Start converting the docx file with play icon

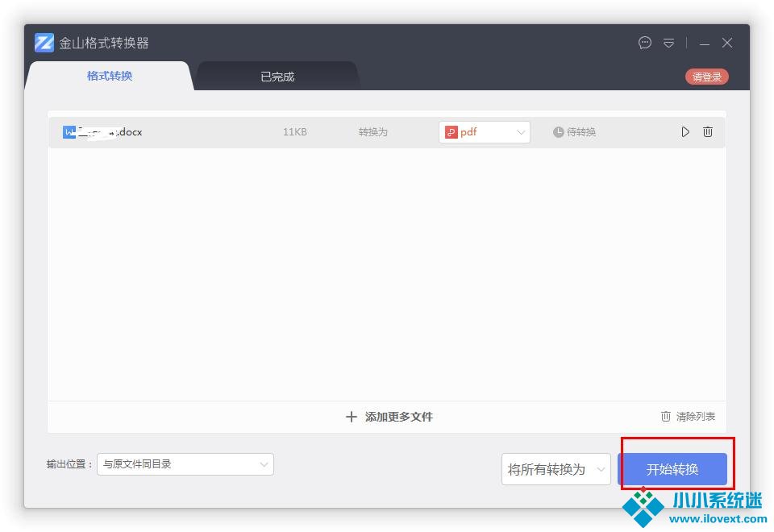pos(685,131)
